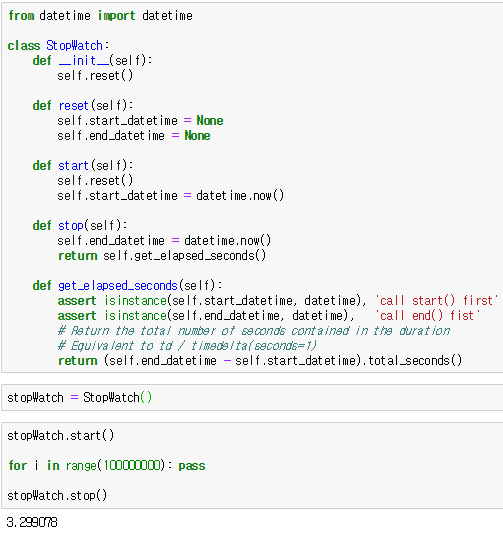Click the comment 'Equivalent to td / timedelta(seconds=1)'
503x535 pixels.
[187, 346]
